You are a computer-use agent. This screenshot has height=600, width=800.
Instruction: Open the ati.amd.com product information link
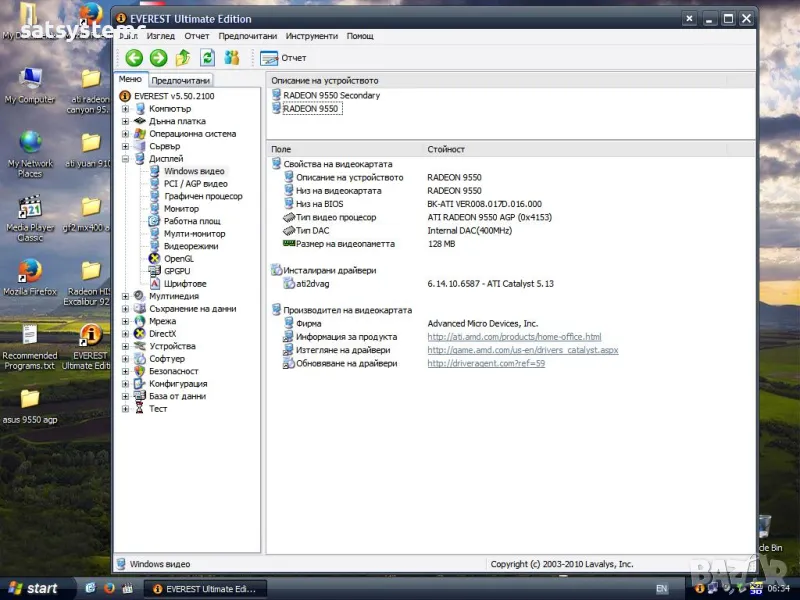[x=514, y=337]
